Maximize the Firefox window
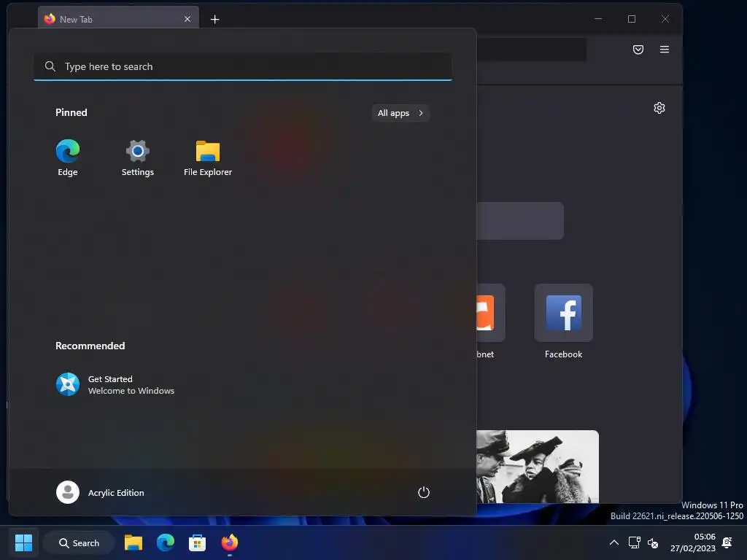The width and height of the screenshot is (747, 560). (632, 19)
